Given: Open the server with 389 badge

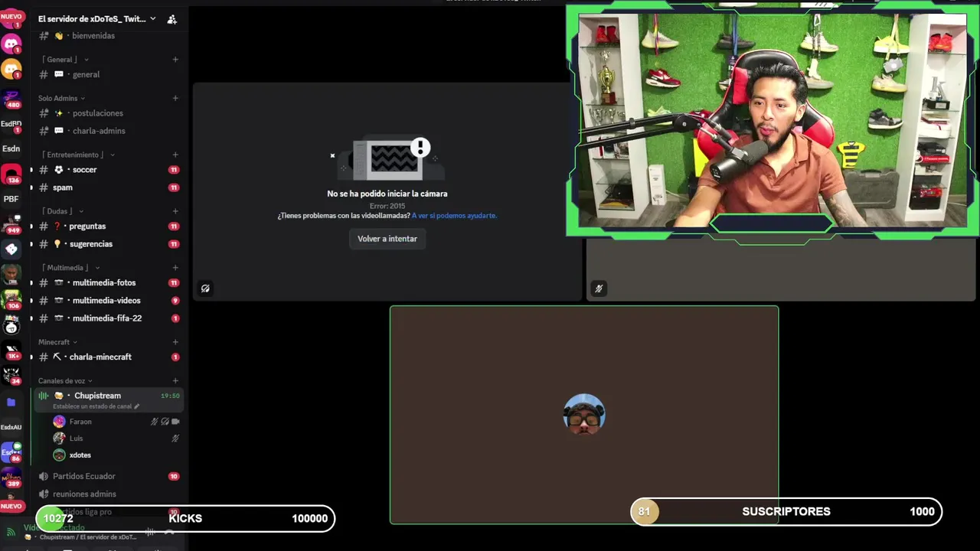Looking at the screenshot, I should click(x=11, y=478).
